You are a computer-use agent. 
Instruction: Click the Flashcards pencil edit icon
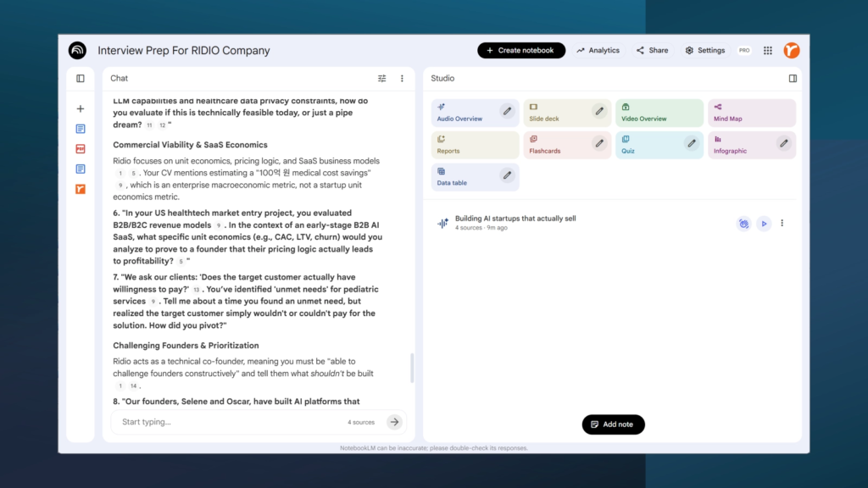(599, 143)
